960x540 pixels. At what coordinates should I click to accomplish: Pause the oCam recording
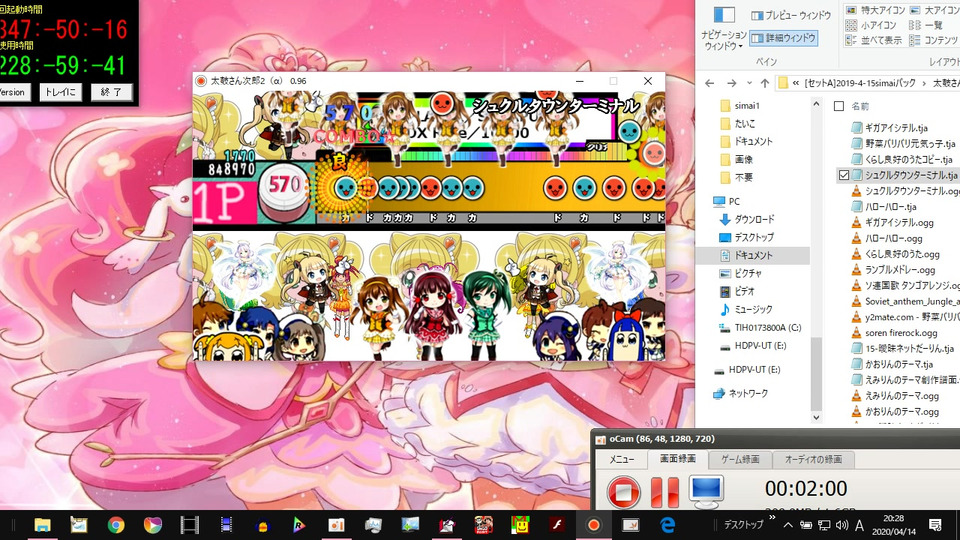(664, 492)
